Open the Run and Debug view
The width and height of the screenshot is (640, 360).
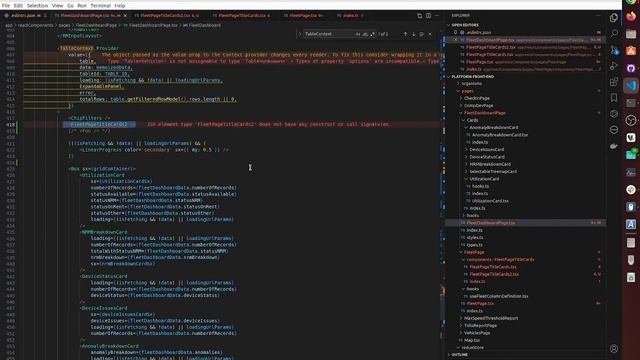tap(614, 66)
